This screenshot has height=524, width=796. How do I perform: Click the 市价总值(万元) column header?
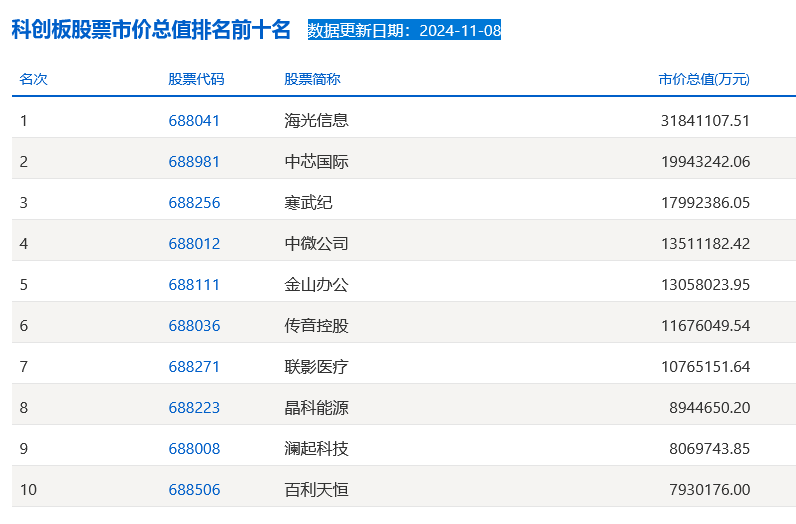point(704,79)
